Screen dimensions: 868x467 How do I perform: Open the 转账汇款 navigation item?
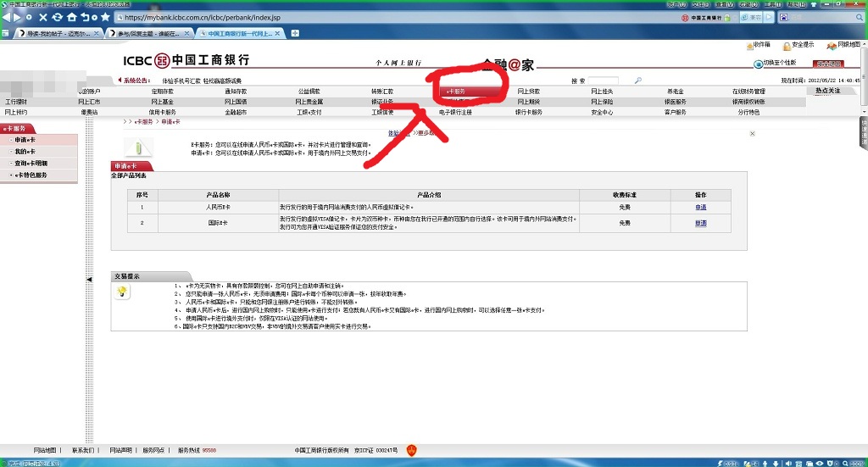click(382, 92)
